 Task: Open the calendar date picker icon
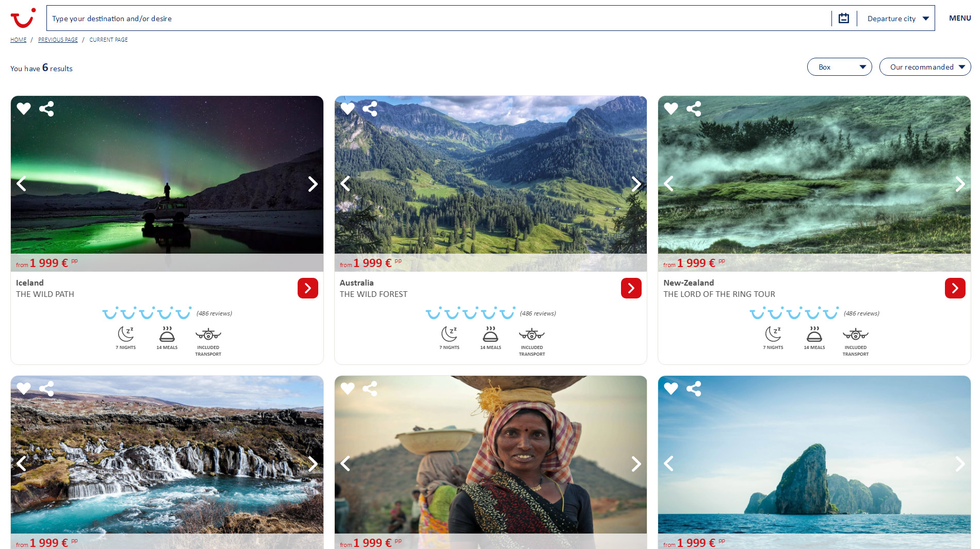844,19
